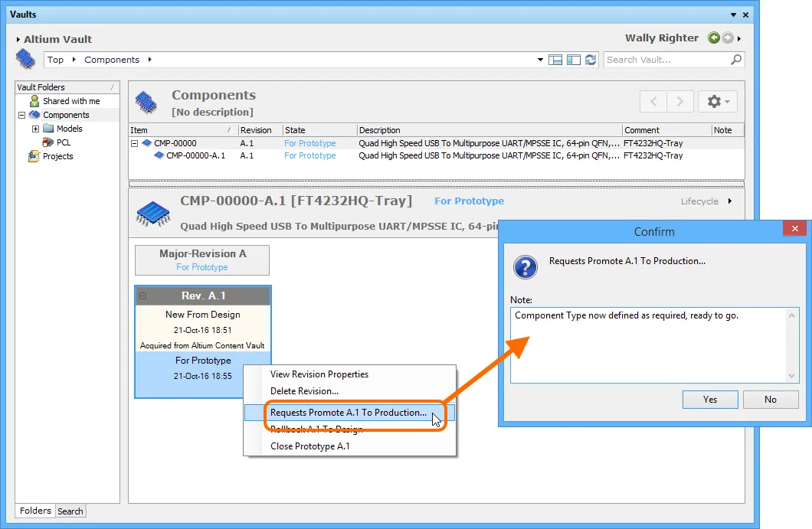
Task: Go to previous item with left chevron
Action: click(x=653, y=102)
